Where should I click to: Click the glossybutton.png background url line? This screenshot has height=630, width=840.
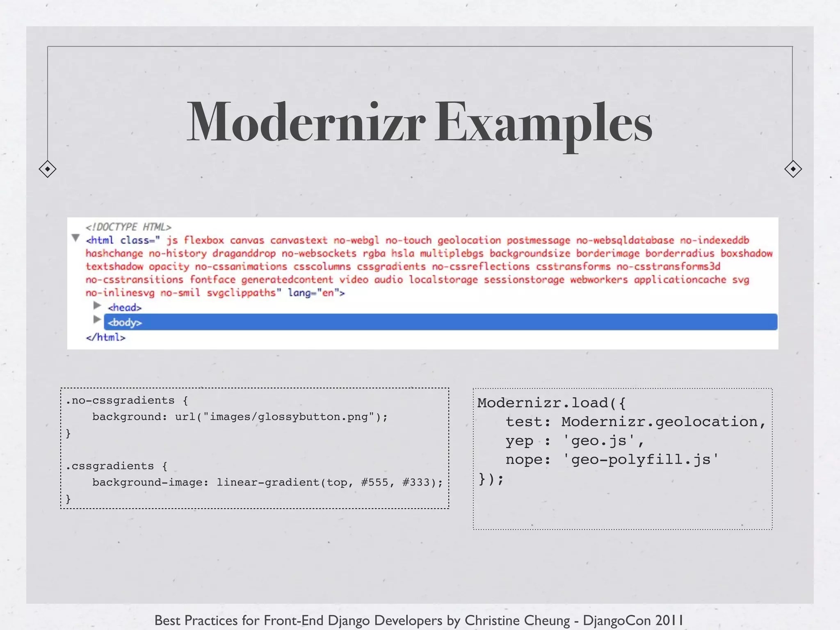point(240,417)
